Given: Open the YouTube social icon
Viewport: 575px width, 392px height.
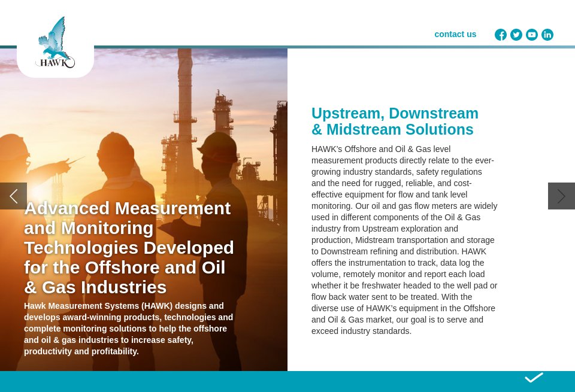Looking at the screenshot, I should pos(532,35).
